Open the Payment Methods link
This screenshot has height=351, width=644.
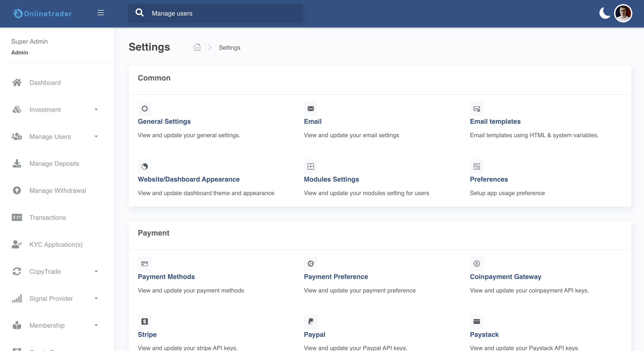166,276
